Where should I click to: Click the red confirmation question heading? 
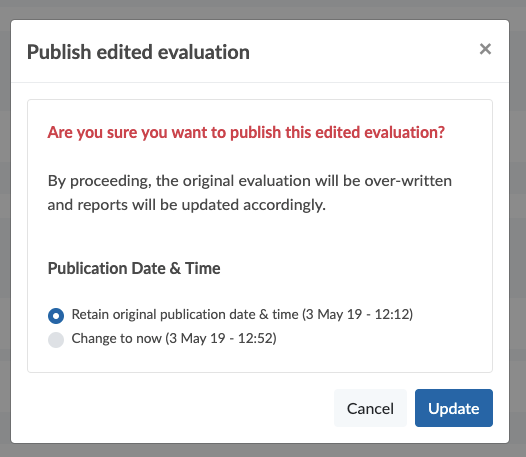[246, 132]
